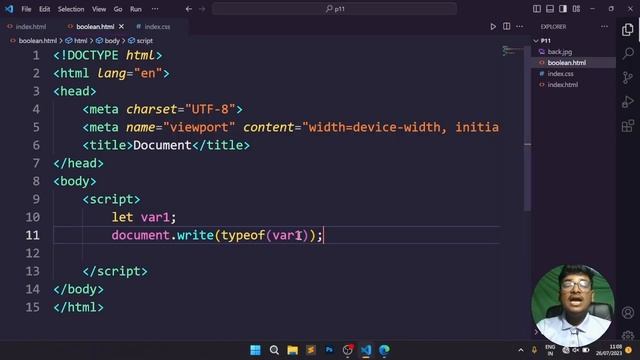Go back with the left arrow

(189, 9)
